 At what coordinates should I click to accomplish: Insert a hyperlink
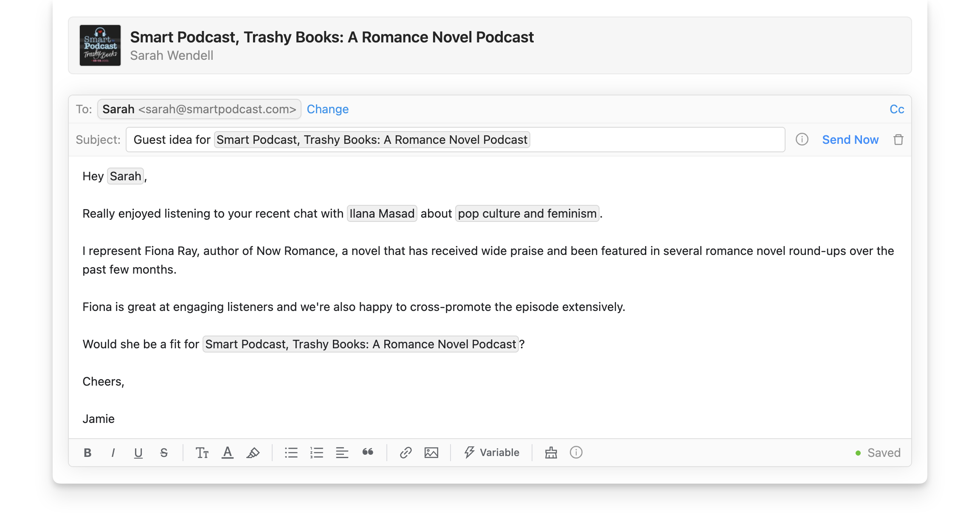pos(406,453)
